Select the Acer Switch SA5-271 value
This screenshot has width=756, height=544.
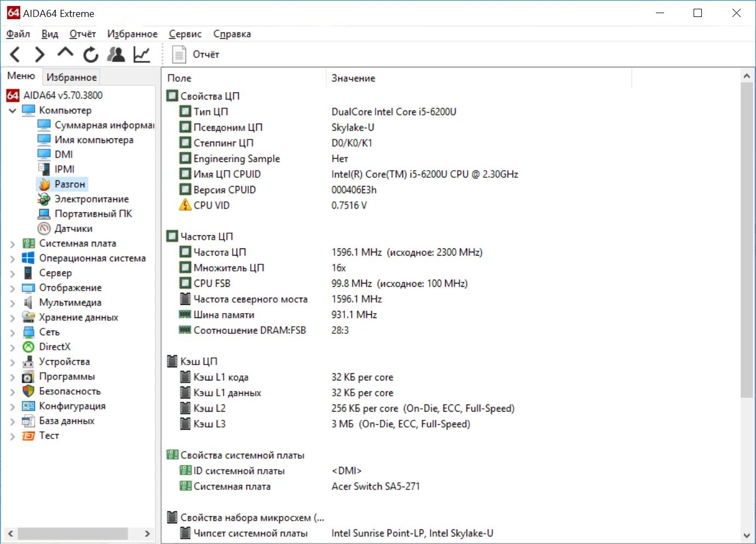tap(376, 486)
